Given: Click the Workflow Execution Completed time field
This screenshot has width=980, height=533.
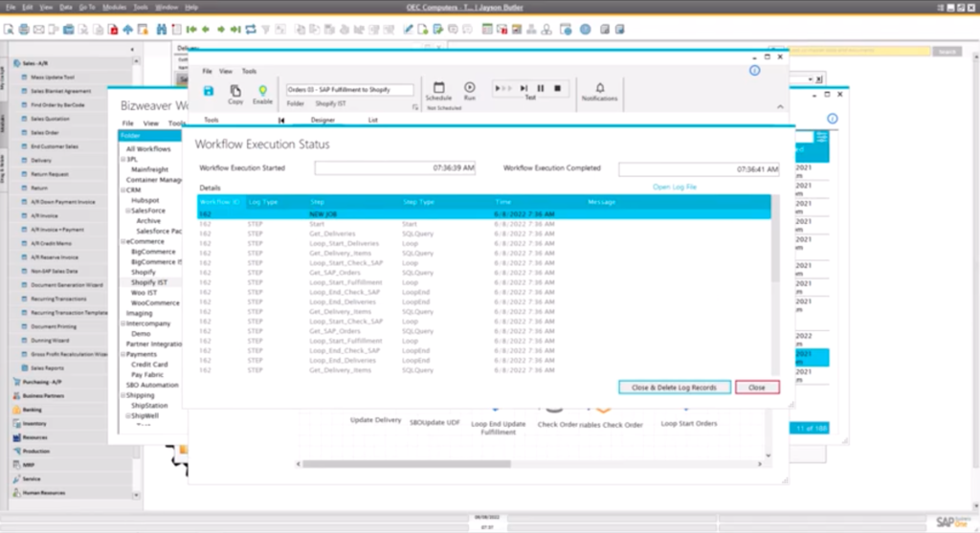Looking at the screenshot, I should (699, 169).
